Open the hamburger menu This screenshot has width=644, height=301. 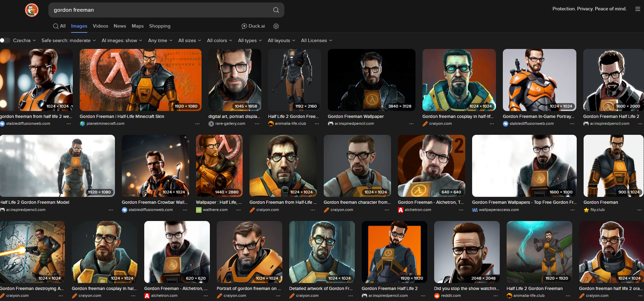point(638,9)
